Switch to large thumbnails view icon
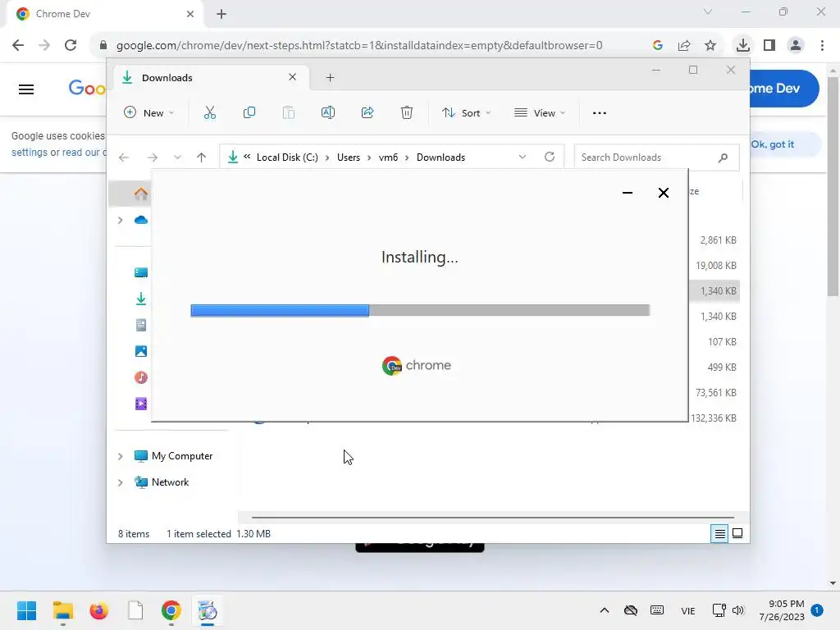The height and width of the screenshot is (630, 840). tap(737, 533)
